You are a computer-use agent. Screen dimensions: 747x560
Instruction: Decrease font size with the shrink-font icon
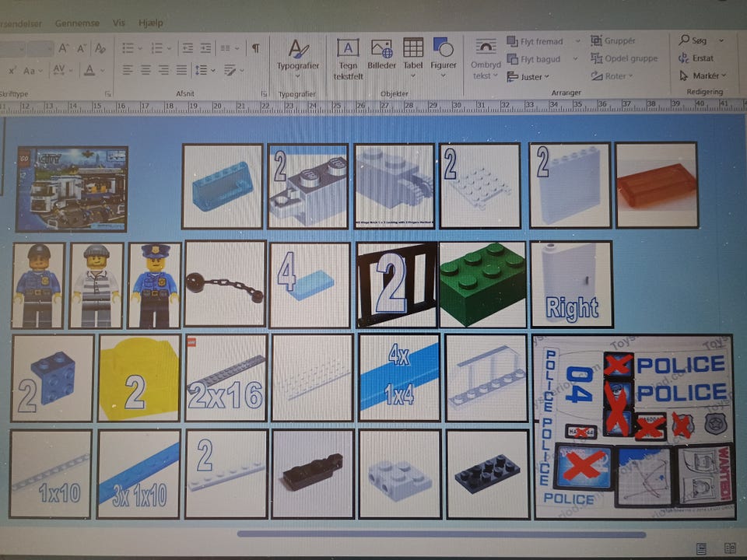[x=82, y=48]
